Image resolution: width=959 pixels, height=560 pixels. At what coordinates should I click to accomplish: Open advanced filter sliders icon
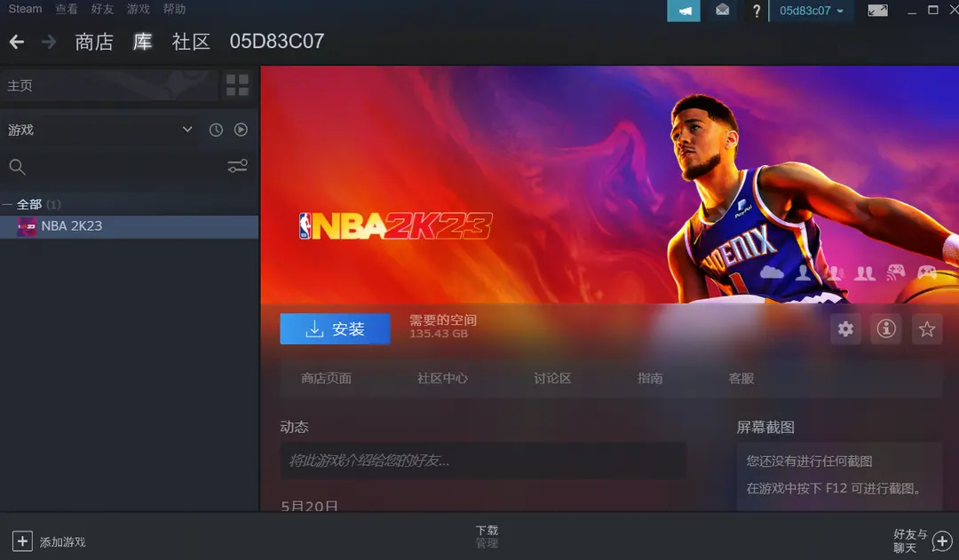pos(237,166)
